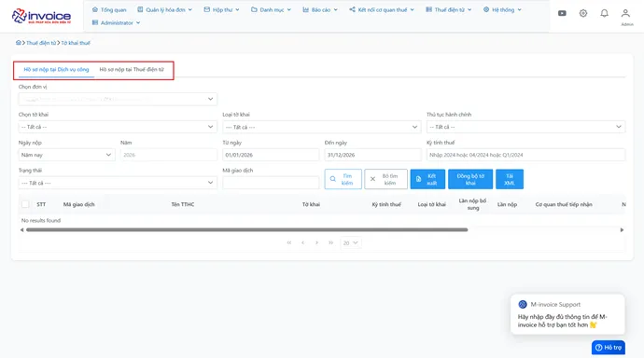
Task: Click the Cơ quan thuế tiếp nhận column header
Action: (x=564, y=204)
